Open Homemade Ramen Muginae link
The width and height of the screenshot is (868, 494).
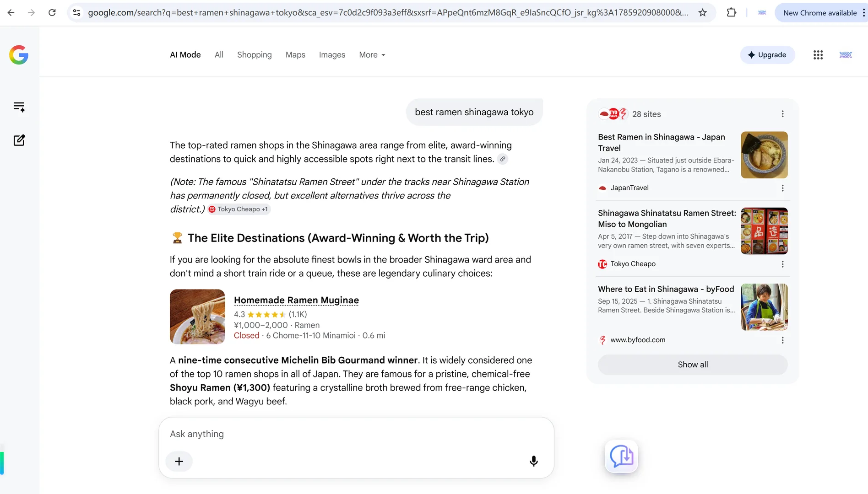(296, 300)
